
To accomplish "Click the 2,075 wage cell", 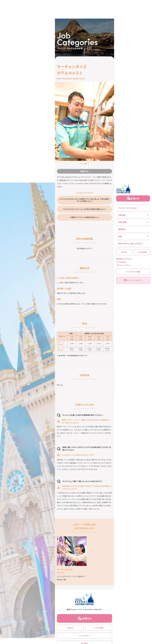I will (x=99, y=344).
